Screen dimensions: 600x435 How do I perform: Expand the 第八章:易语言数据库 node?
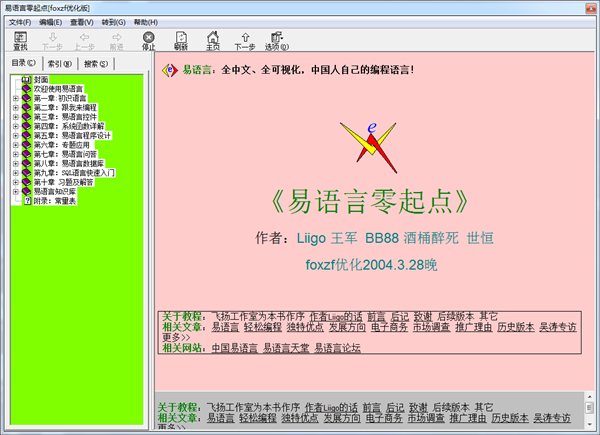tap(16, 163)
